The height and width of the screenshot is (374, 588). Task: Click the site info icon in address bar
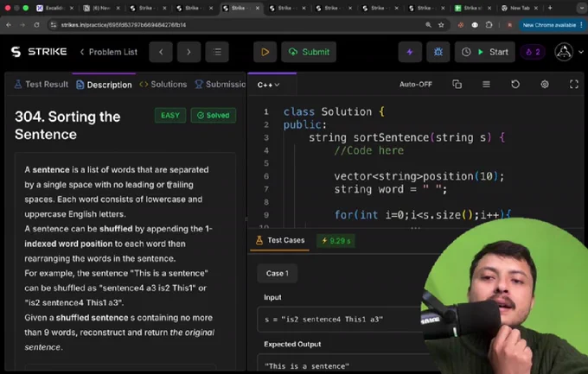(x=54, y=25)
